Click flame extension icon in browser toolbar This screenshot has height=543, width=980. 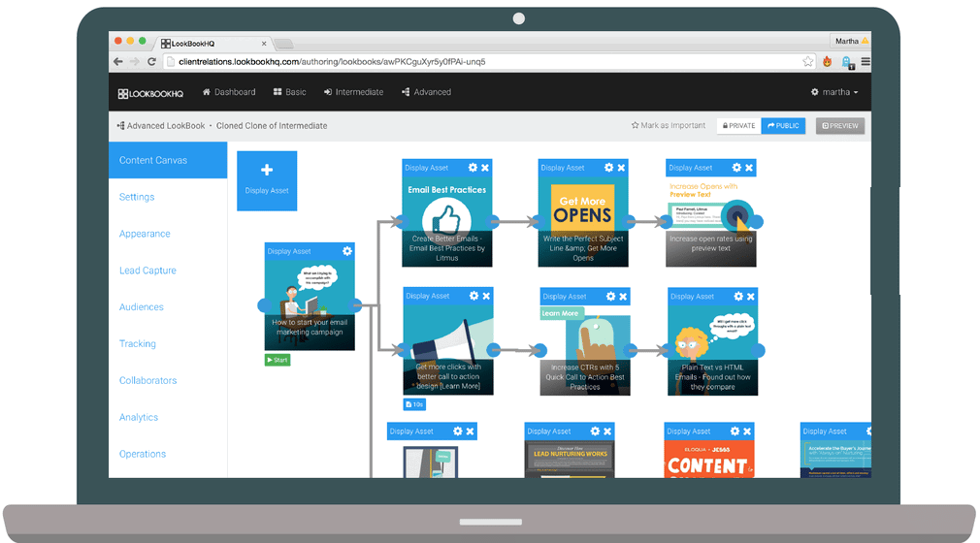coord(828,61)
